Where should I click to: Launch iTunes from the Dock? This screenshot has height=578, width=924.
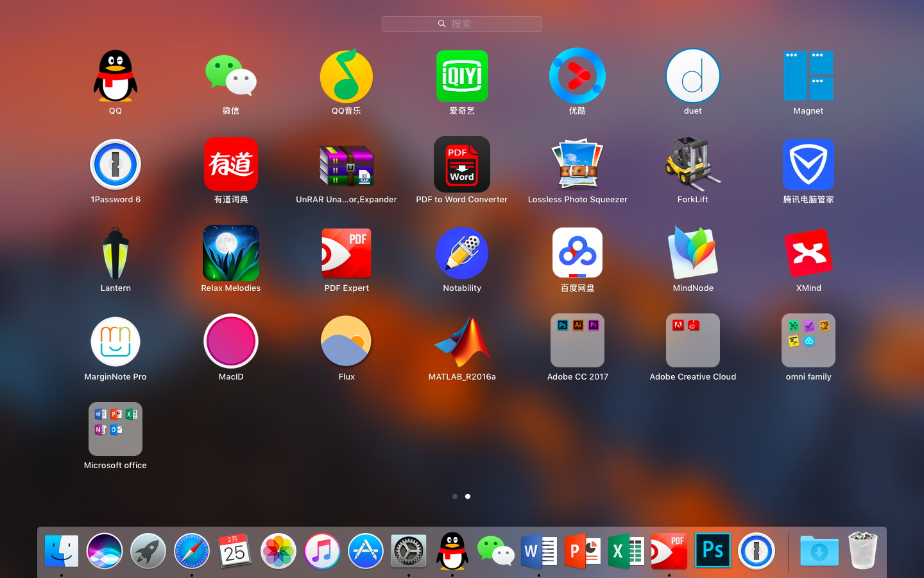322,551
